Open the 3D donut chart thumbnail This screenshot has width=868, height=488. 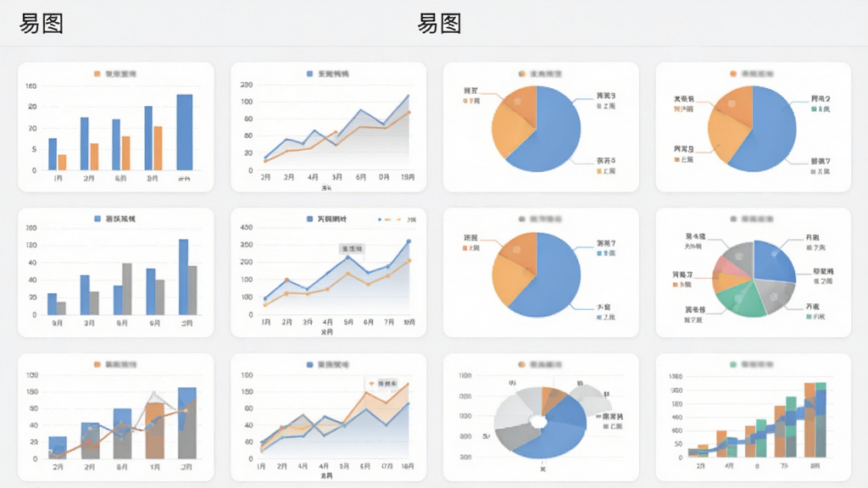tap(541, 418)
